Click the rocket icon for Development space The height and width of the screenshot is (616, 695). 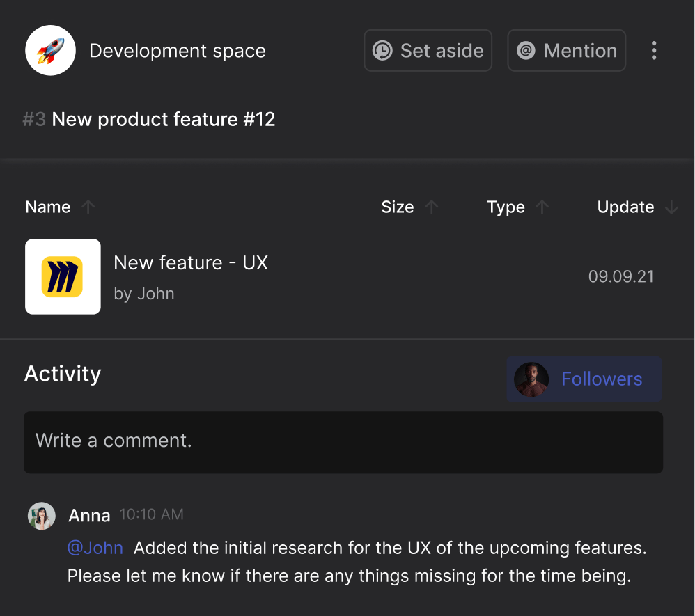[x=50, y=50]
